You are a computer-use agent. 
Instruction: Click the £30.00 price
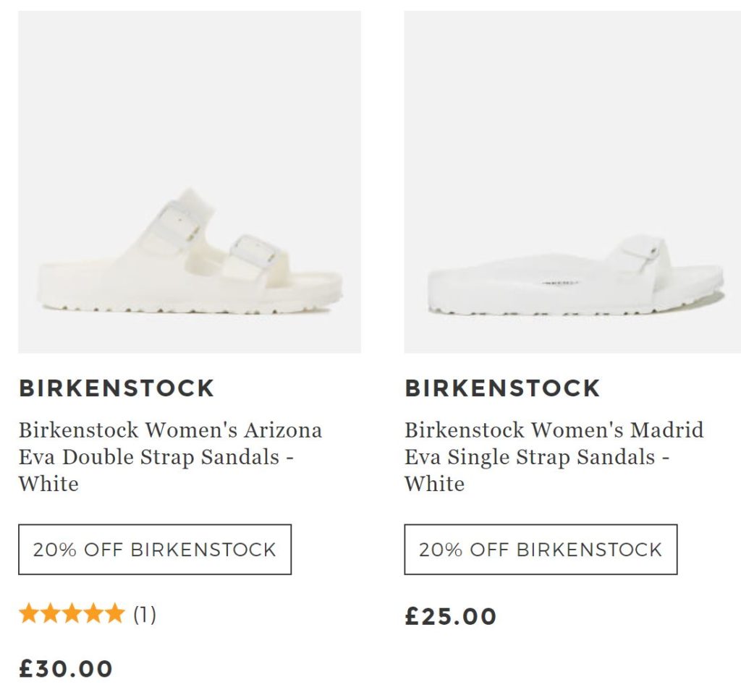click(66, 668)
